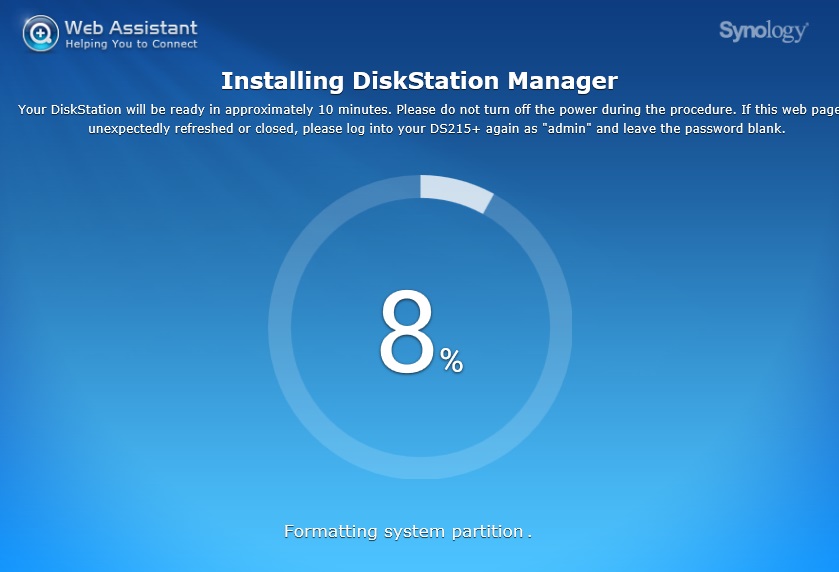
Task: Click the left side of the progress ring
Action: (x=278, y=327)
